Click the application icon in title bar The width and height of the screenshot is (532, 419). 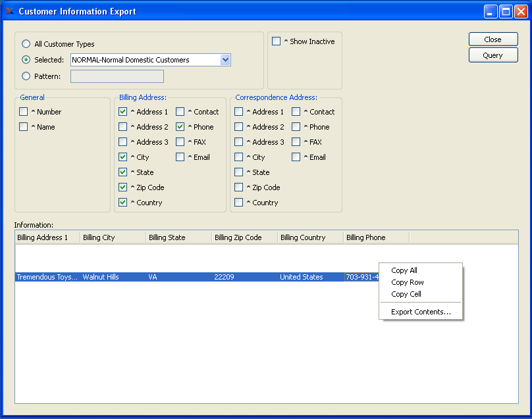point(9,11)
